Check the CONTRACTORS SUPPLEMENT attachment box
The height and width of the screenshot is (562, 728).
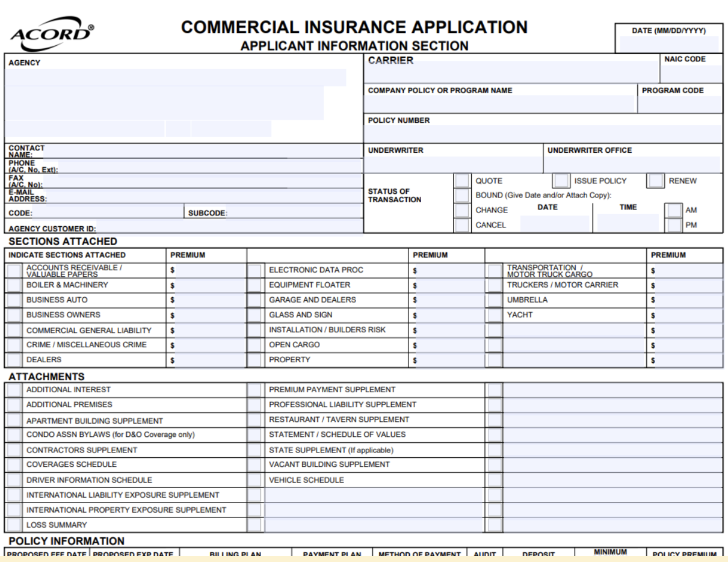(13, 449)
